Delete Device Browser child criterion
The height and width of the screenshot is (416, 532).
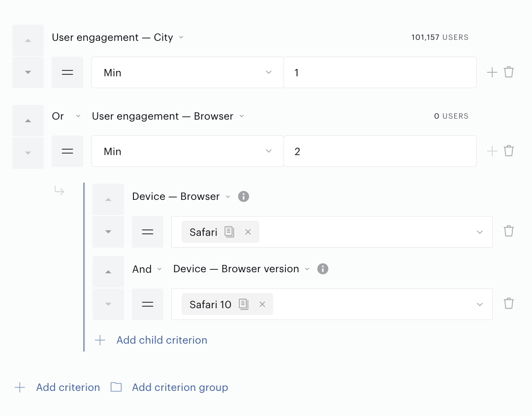pyautogui.click(x=508, y=231)
